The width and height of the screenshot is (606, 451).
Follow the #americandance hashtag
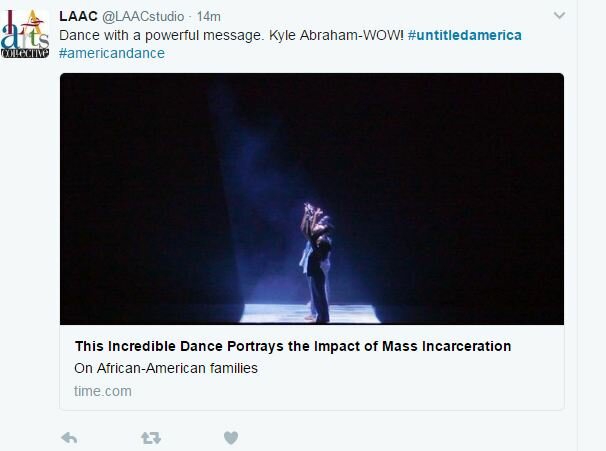click(x=112, y=53)
